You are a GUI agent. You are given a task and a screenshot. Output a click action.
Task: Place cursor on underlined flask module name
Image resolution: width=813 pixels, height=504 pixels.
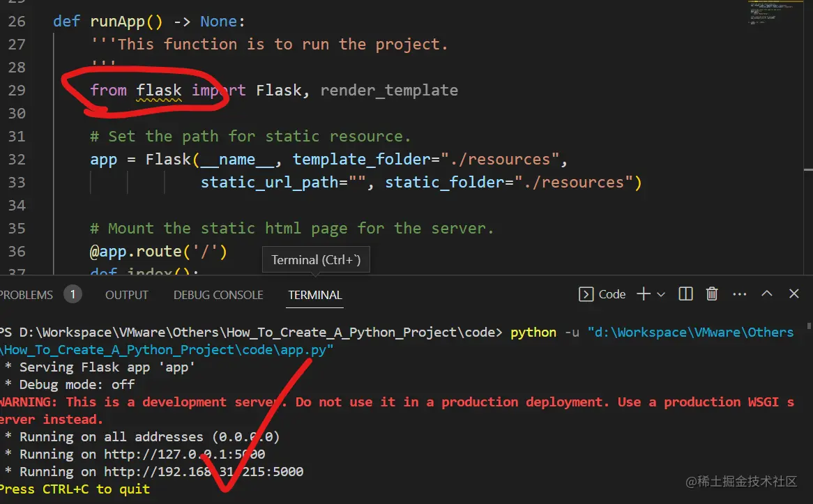tap(159, 90)
